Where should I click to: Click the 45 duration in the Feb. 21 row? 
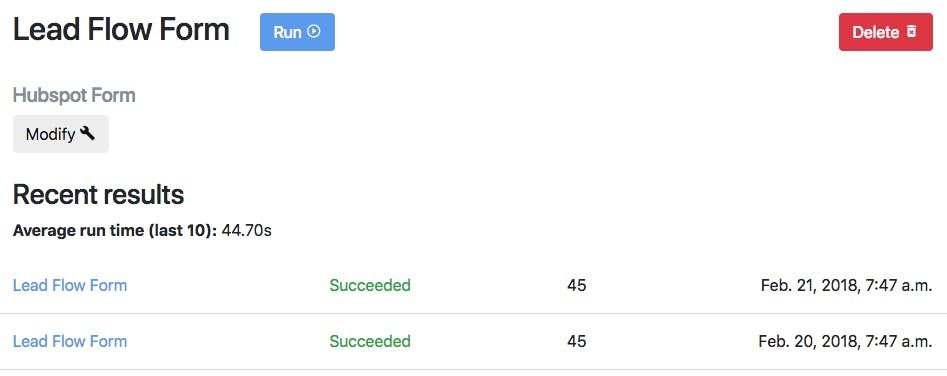point(576,285)
